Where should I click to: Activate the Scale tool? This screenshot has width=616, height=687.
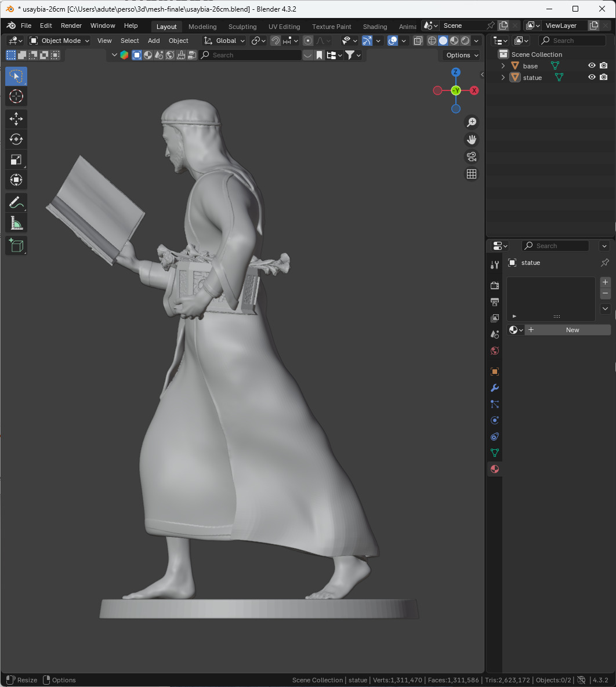click(x=16, y=159)
